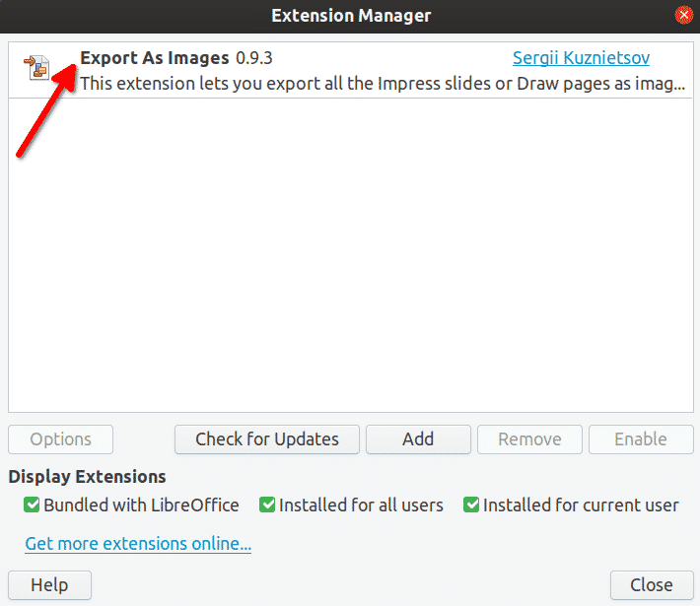Click the Remove button
700x606 pixels.
(x=529, y=439)
